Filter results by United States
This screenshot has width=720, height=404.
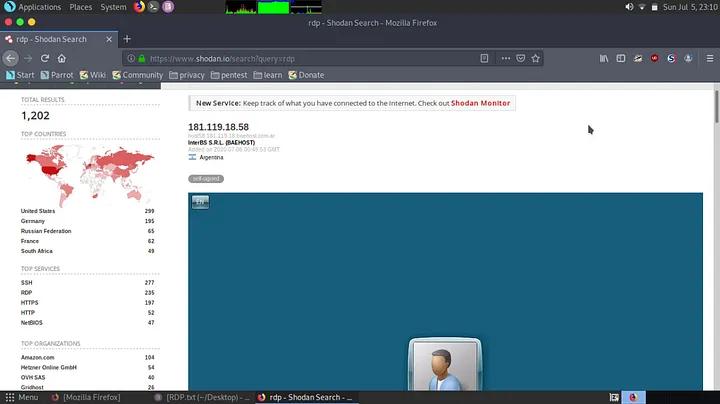coord(38,211)
